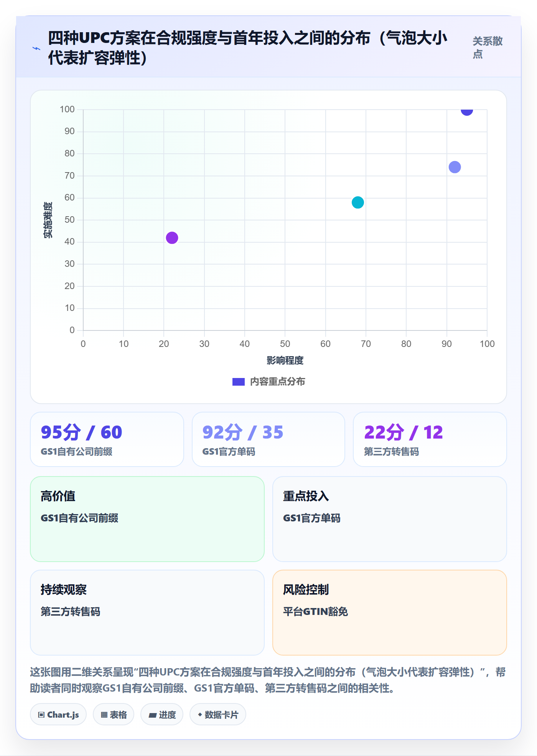Select the light blue bubble near 92

point(455,167)
